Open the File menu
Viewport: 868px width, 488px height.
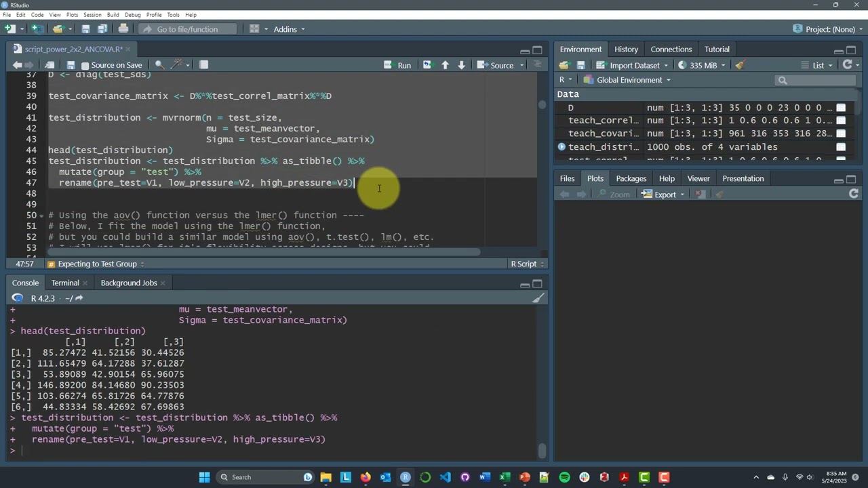click(x=6, y=15)
